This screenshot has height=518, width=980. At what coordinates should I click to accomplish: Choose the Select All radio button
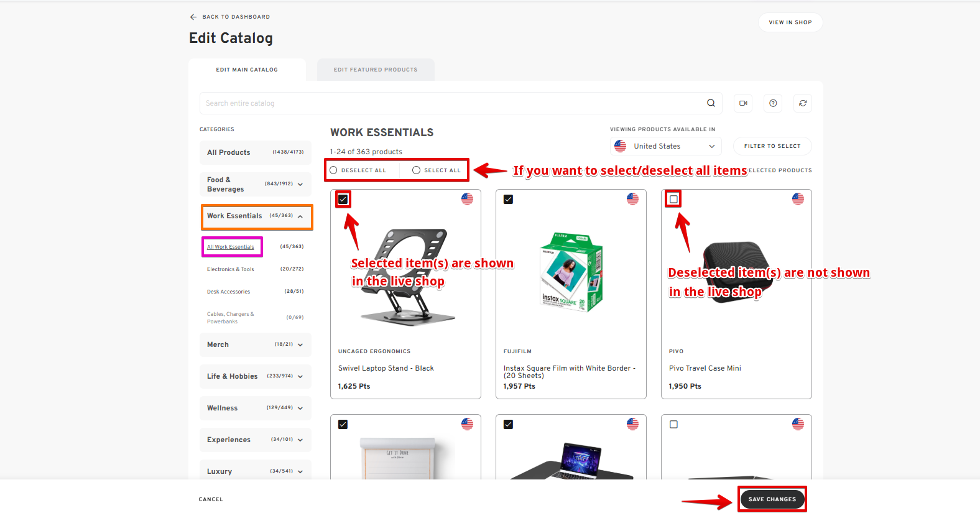tap(417, 170)
